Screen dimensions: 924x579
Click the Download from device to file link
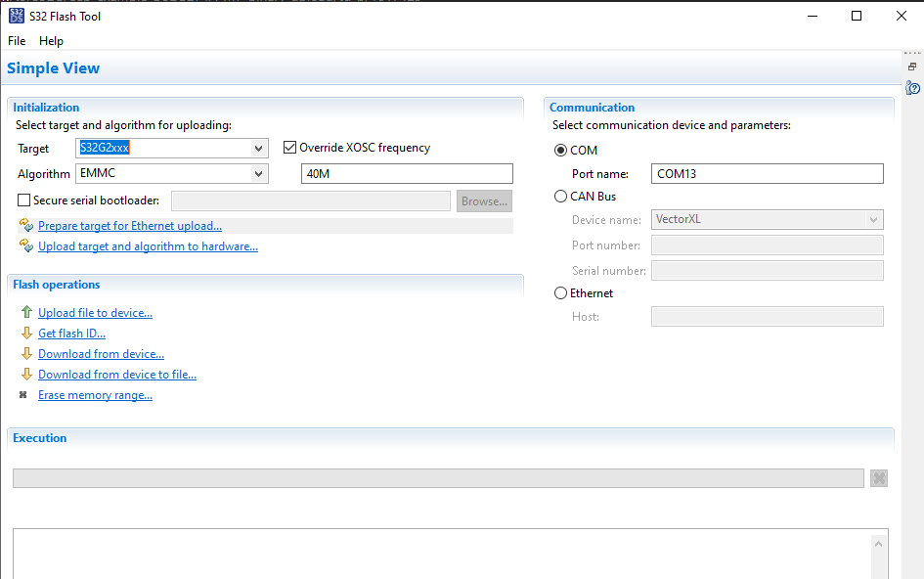coord(116,374)
